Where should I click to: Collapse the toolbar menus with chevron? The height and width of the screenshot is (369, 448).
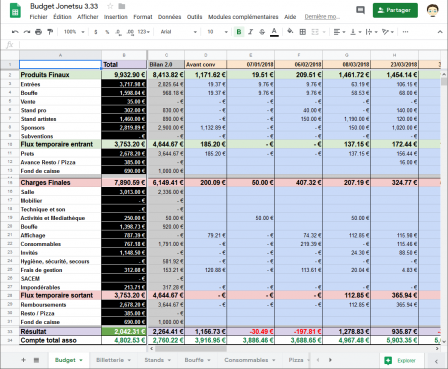[x=440, y=32]
